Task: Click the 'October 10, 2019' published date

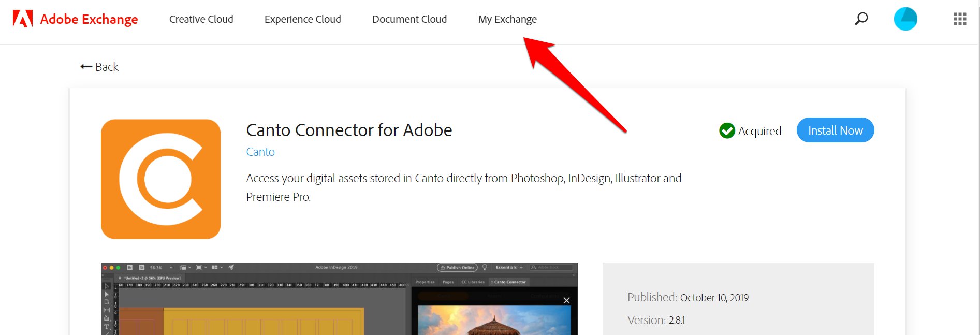Action: pos(714,298)
